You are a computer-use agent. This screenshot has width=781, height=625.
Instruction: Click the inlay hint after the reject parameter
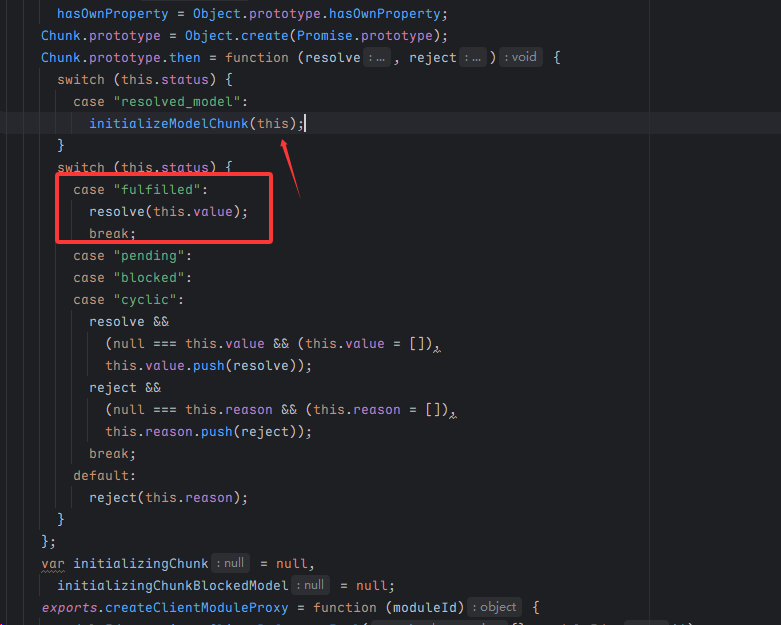coord(473,58)
